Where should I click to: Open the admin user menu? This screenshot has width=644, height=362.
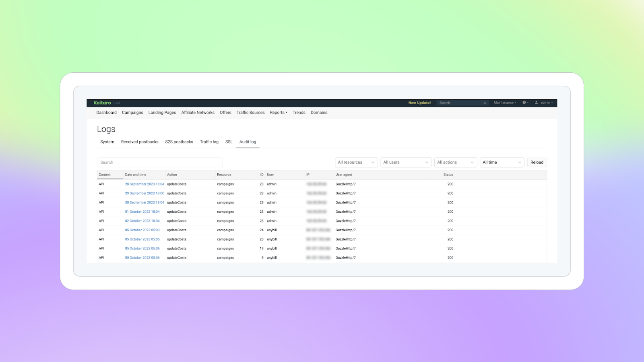tap(544, 103)
